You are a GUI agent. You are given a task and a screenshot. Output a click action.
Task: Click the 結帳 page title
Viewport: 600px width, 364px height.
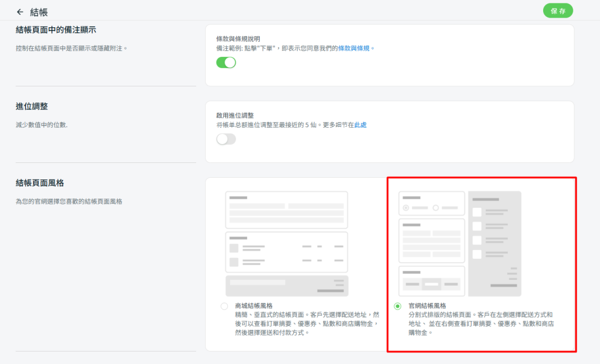39,12
